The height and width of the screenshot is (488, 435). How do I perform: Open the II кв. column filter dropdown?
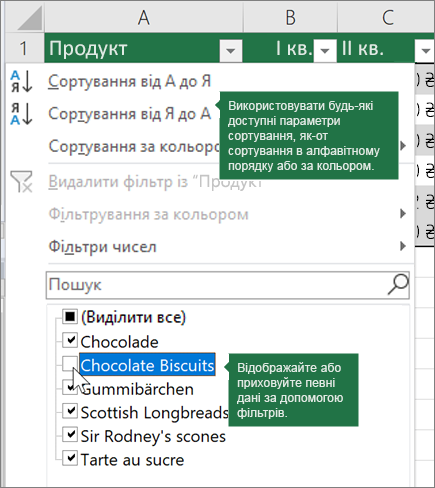425,51
